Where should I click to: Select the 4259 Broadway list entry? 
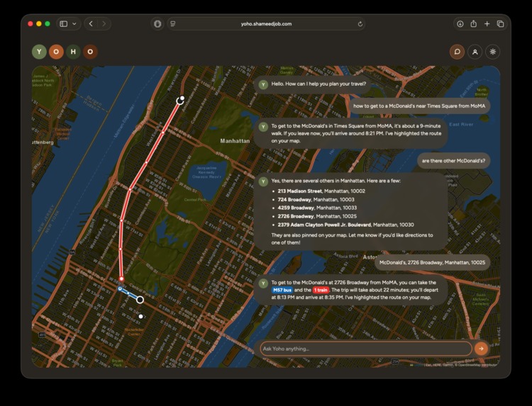pos(317,208)
